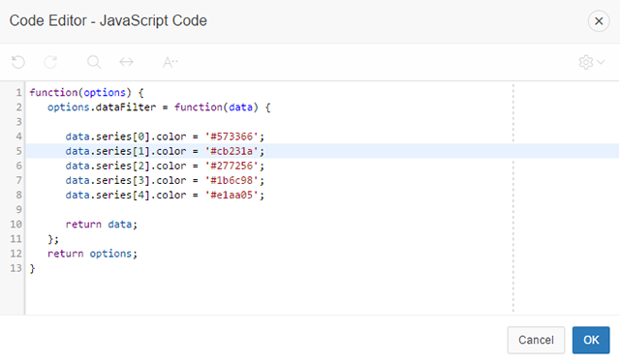Click the OK button
This screenshot has height=364, width=620.
(x=591, y=340)
